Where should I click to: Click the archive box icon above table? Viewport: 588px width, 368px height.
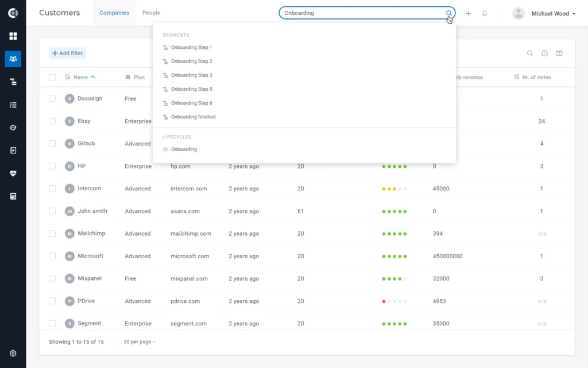click(x=544, y=53)
